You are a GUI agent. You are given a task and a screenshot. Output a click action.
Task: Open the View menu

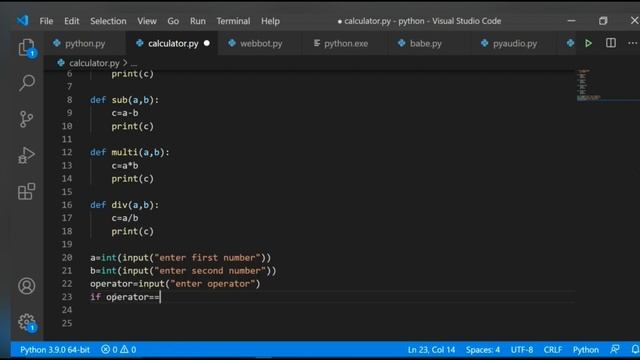coord(147,21)
